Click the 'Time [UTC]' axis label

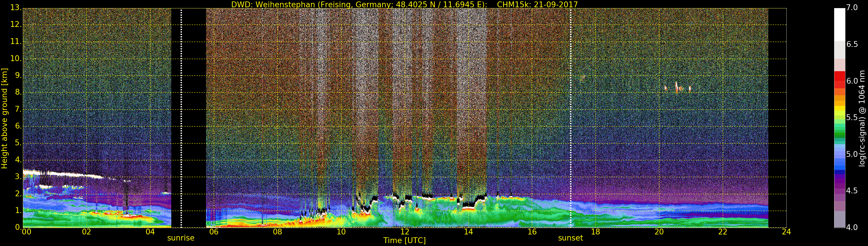click(x=404, y=240)
